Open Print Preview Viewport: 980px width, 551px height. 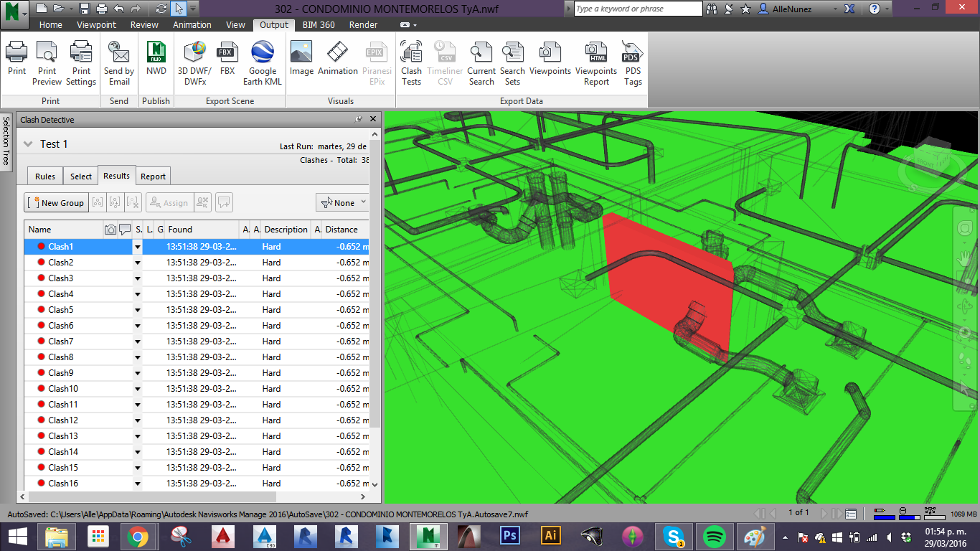point(47,63)
